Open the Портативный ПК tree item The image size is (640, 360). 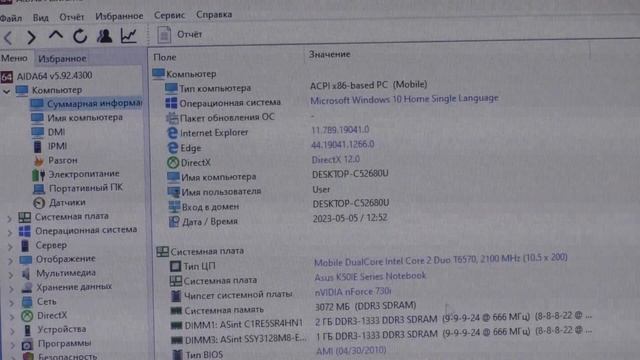click(x=78, y=188)
